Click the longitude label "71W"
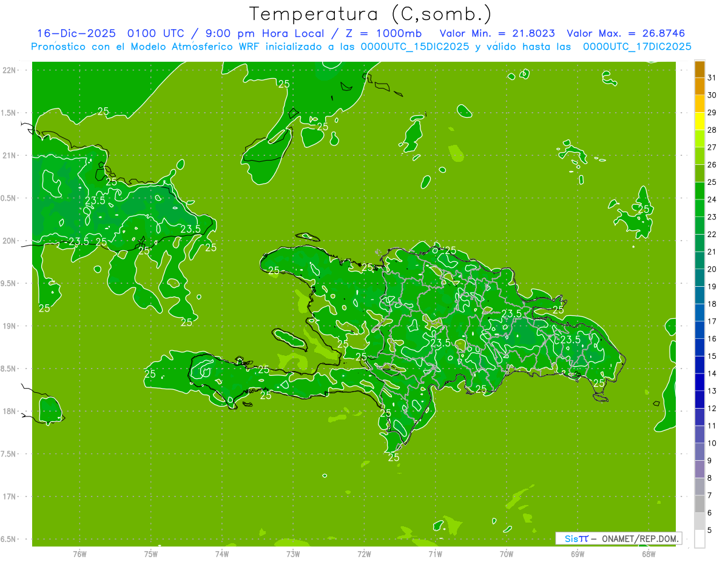Screen dimensions: 728x562 435,554
